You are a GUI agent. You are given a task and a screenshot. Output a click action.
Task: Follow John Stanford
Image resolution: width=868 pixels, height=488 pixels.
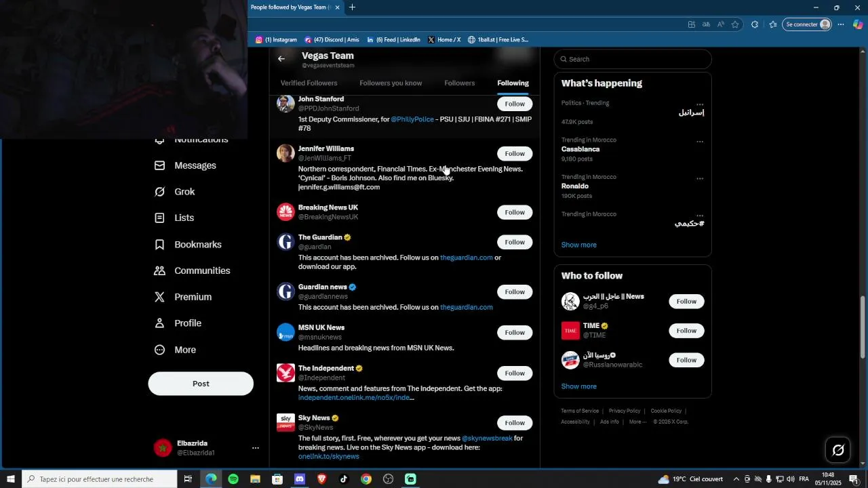(x=515, y=104)
